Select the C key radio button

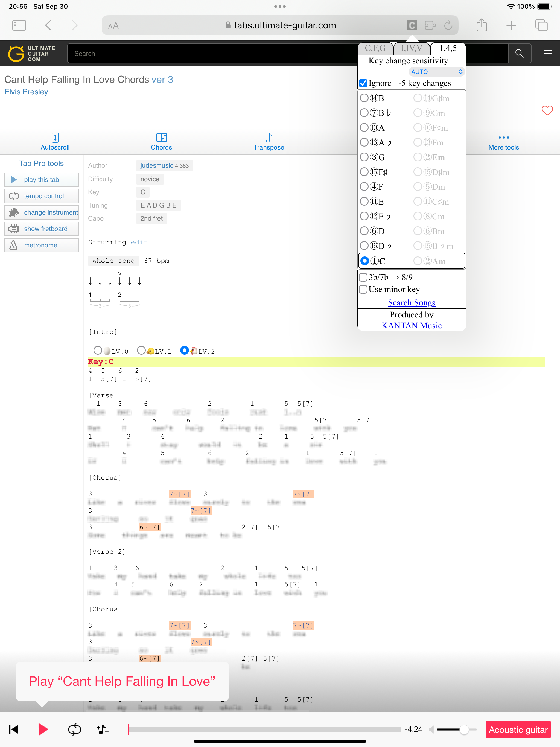[x=364, y=261]
